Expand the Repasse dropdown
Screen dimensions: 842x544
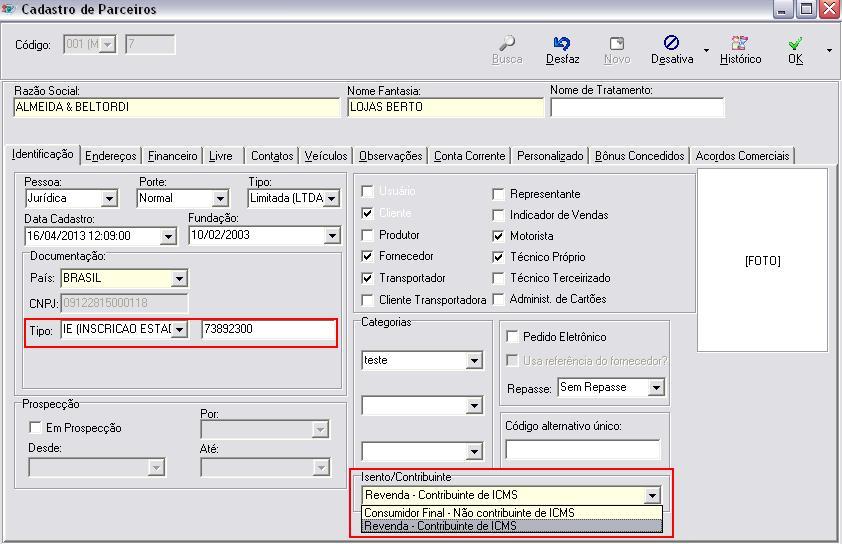656,387
